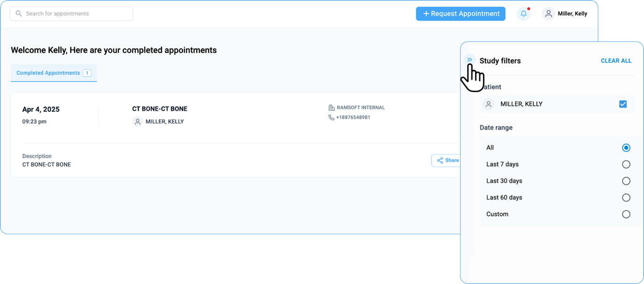This screenshot has height=284, width=644.
Task: Click the user avatar icon in header
Action: coord(548,14)
